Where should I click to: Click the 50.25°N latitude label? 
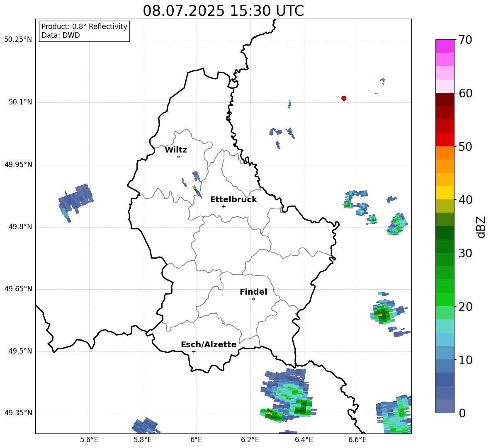[x=18, y=40]
